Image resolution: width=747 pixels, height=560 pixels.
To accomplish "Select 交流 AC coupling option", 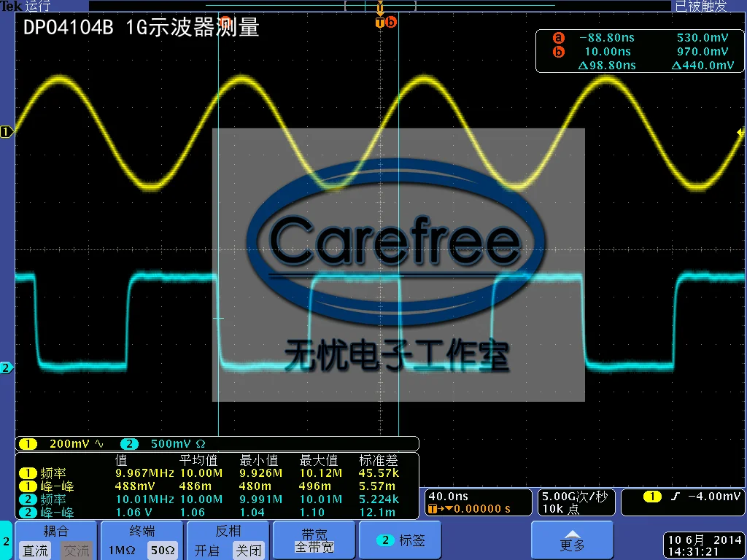I will (77, 551).
